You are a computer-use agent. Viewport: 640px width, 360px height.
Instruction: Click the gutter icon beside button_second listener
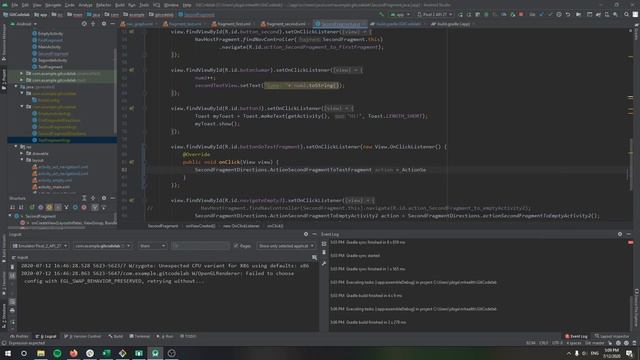pyautogui.click(x=131, y=31)
